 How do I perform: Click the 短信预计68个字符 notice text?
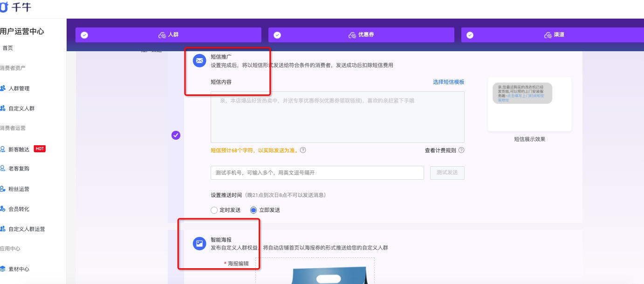coord(255,150)
